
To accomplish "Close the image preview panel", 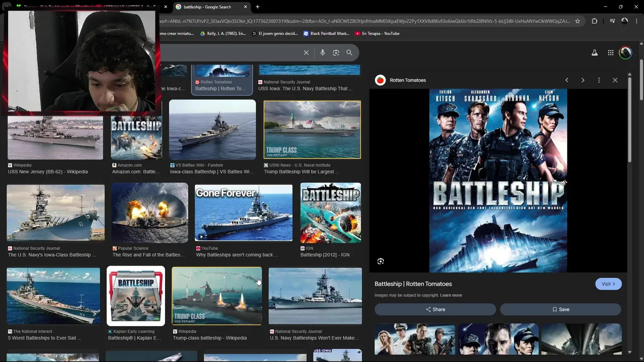I will pyautogui.click(x=615, y=80).
